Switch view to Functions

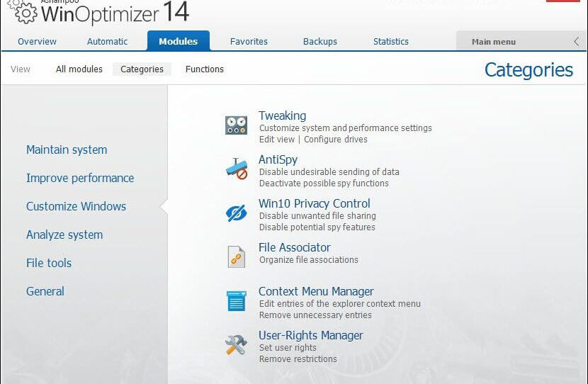(204, 69)
